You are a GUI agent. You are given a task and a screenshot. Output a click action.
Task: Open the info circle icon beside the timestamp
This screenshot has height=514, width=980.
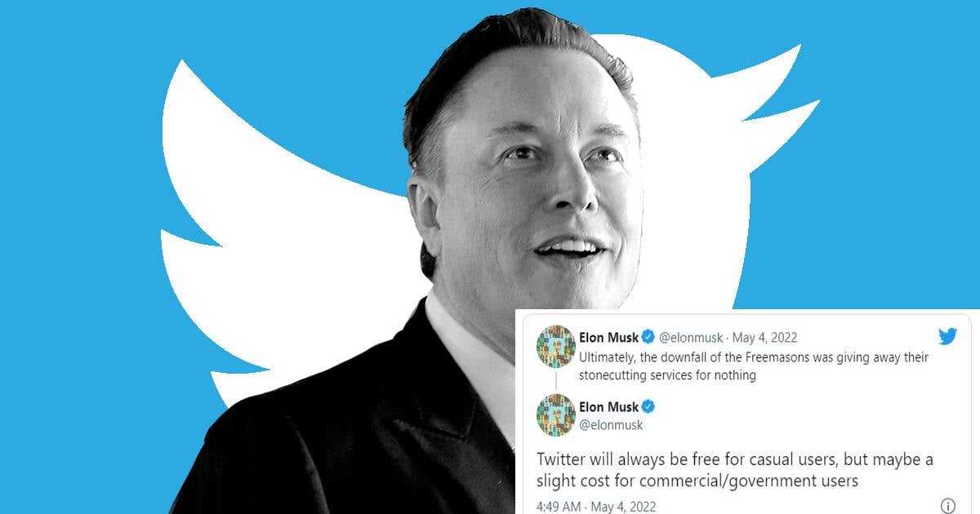pos(948,506)
